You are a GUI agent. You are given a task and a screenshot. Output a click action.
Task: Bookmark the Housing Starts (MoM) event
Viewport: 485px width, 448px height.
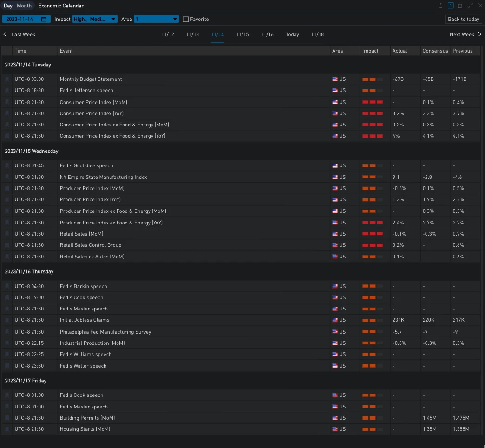tap(7, 429)
